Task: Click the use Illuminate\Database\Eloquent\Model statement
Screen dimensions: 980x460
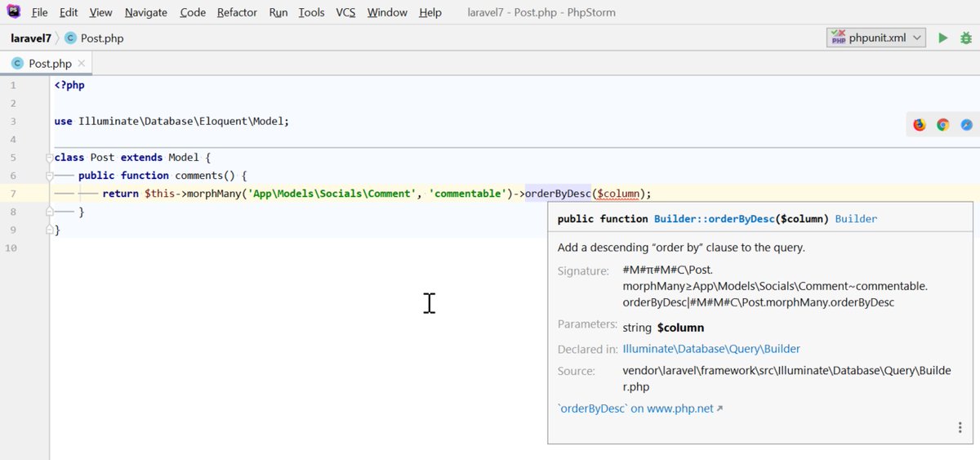Action: click(171, 121)
